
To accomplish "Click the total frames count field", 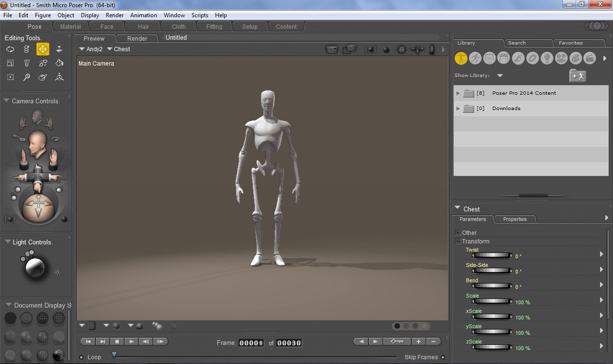I will (x=289, y=343).
